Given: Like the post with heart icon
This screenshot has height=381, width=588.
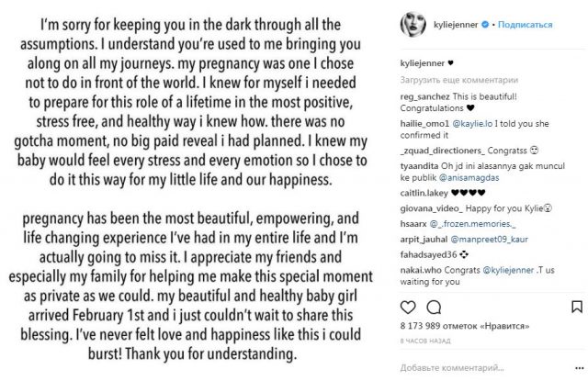Looking at the screenshot, I should 408,308.
